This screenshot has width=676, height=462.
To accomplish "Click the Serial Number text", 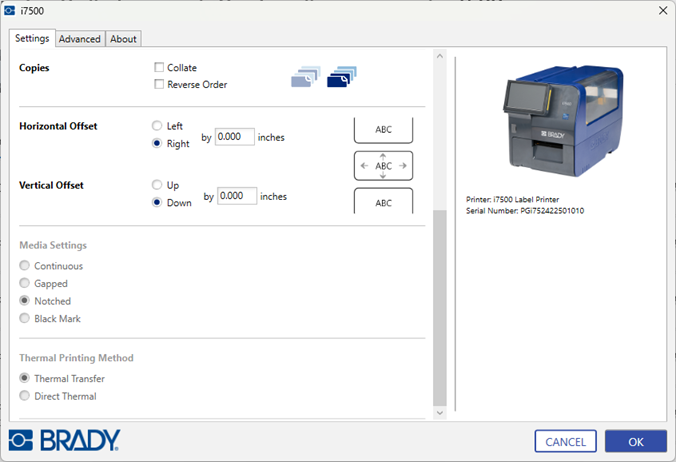I will tap(525, 211).
